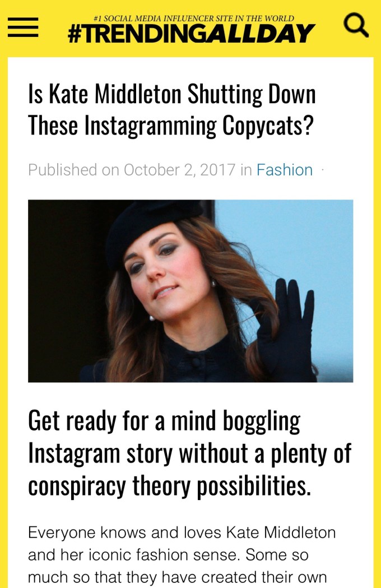Click 'and her iconic fashion sense' paragraph line
Screen dimensions: 381x588
click(168, 555)
